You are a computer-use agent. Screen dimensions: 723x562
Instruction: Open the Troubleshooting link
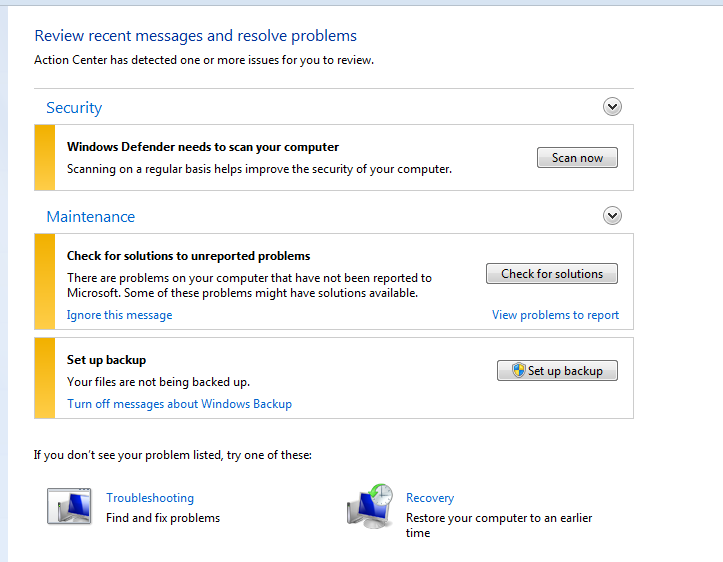pyautogui.click(x=150, y=498)
